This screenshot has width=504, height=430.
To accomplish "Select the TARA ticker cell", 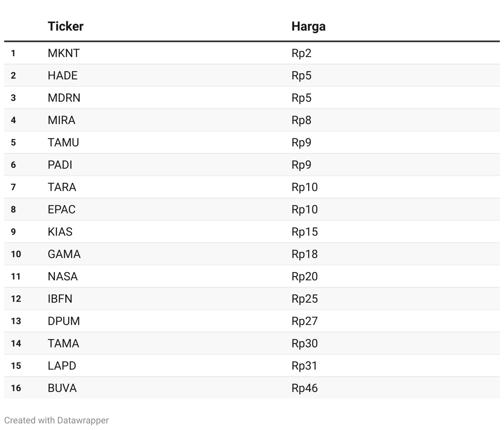I will tap(62, 187).
